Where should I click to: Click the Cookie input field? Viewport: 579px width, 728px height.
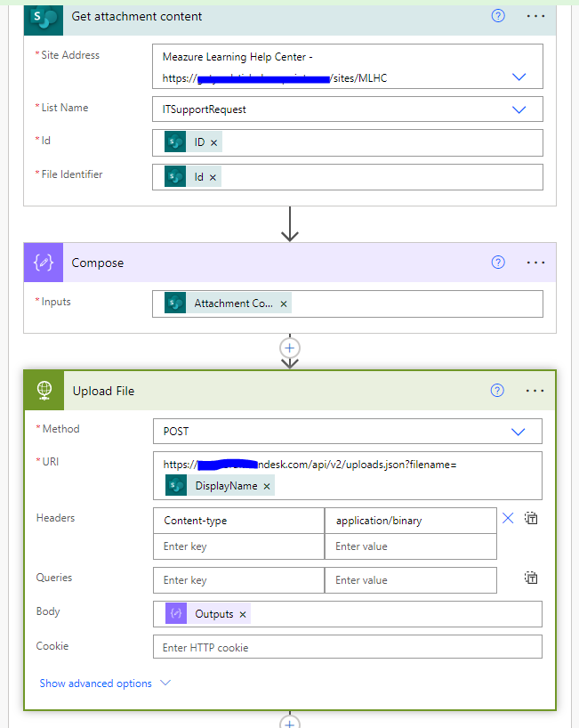tap(347, 647)
